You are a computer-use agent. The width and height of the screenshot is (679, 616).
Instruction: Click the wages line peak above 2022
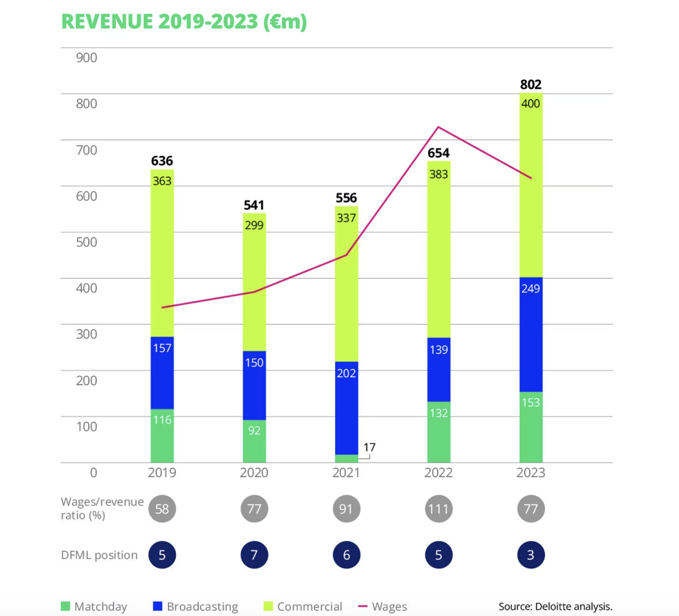(438, 127)
